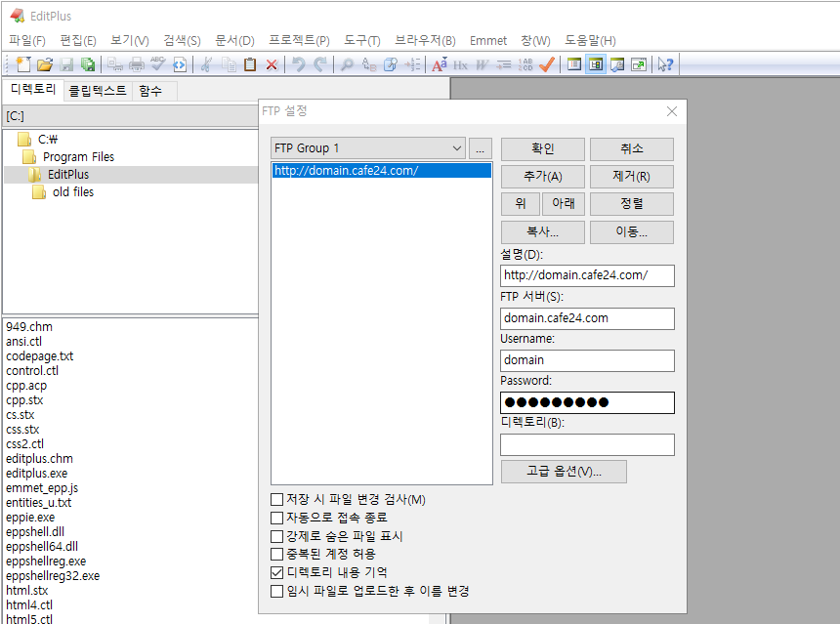Click the 복사... button

543,231
